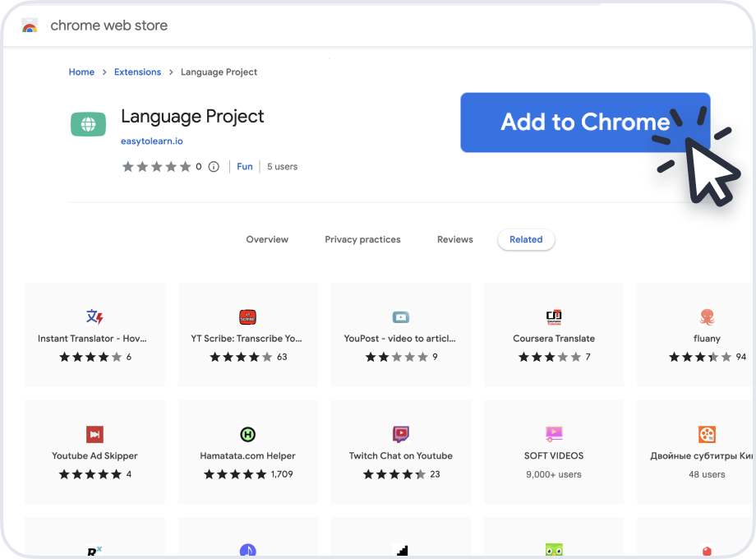Click the Language Project star rating
The height and width of the screenshot is (559, 756).
tap(156, 167)
